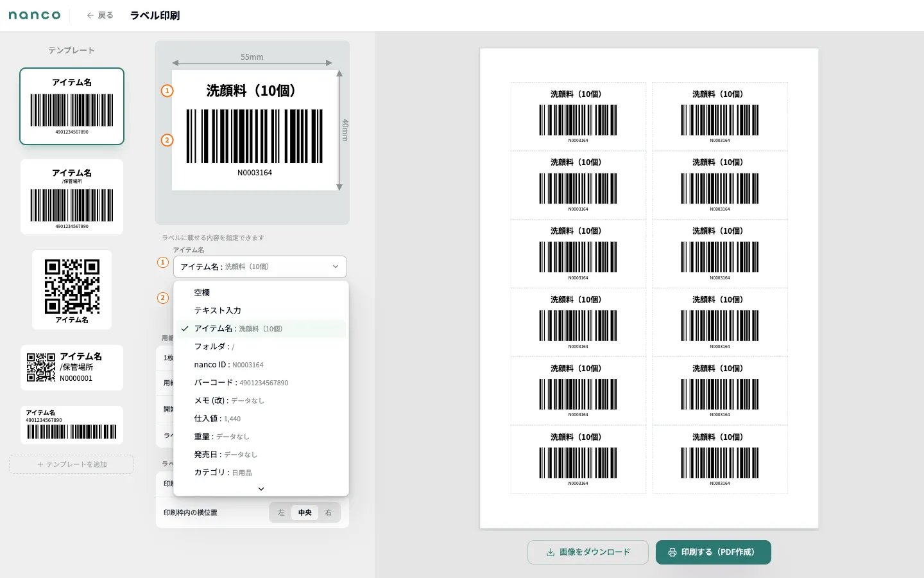Click the top-left label on the print sheet
Image resolution: width=924 pixels, height=578 pixels.
[x=578, y=116]
